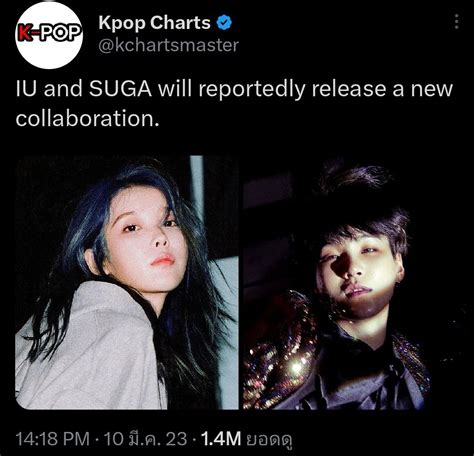Click the date 10 มี.ค. 23
The width and height of the screenshot is (474, 456).
(145, 439)
